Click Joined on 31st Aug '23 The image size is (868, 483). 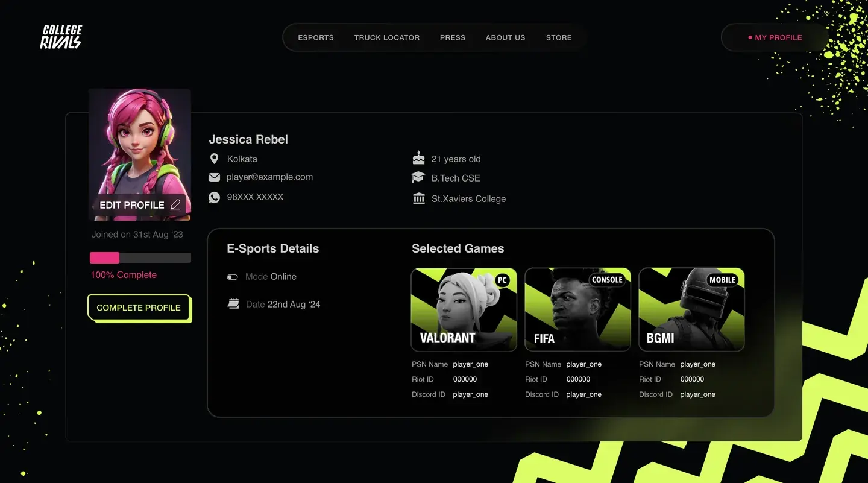point(137,235)
